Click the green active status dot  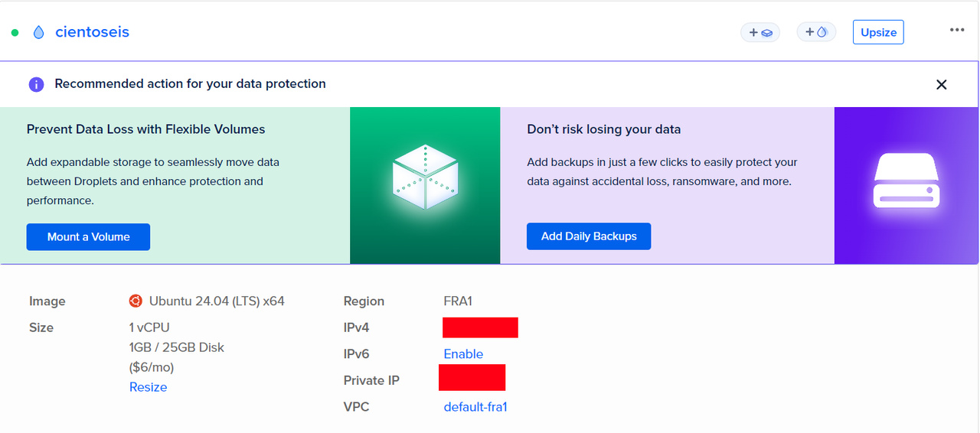tap(15, 33)
